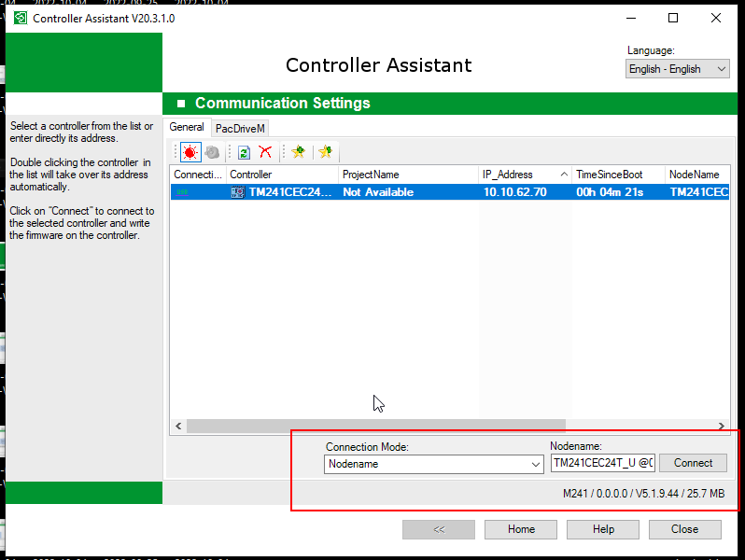Minimize the Controller Assistant window

tap(631, 18)
